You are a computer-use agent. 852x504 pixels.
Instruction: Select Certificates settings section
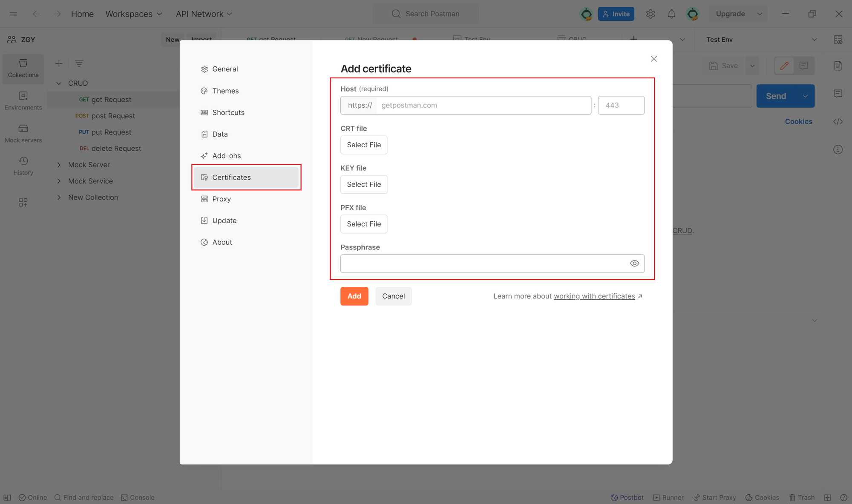(246, 177)
